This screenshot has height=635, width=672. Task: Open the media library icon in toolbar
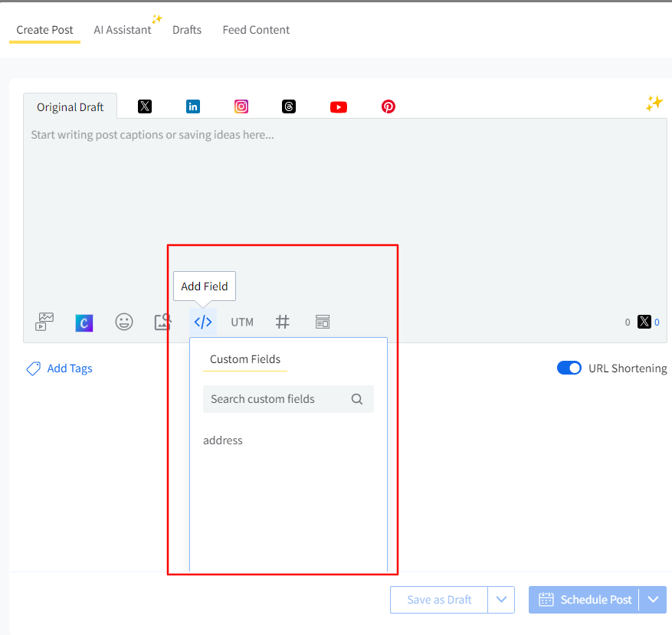44,322
